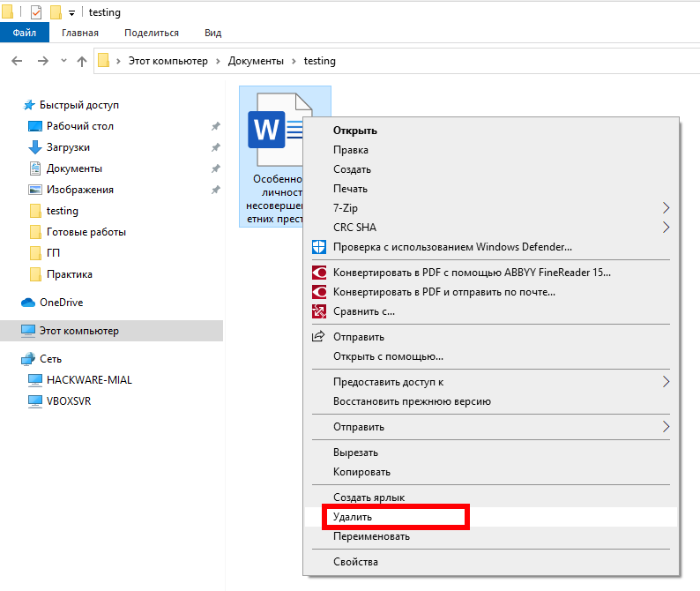Open the Файл ribbon tab
Screen dimensions: 700x591
[25, 33]
